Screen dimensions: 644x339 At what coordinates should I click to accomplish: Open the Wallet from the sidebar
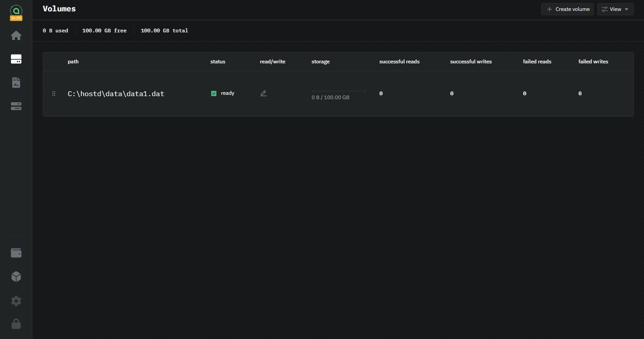click(x=16, y=253)
